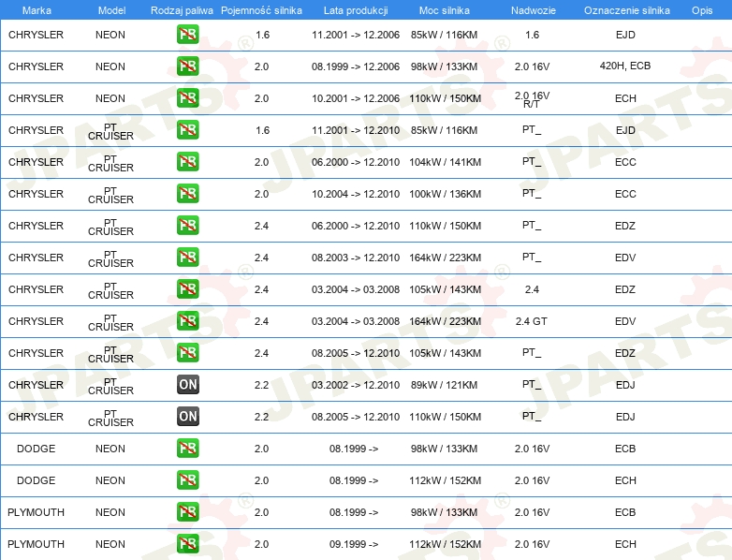
Task: Click the Nadwozie column header
Action: click(534, 10)
